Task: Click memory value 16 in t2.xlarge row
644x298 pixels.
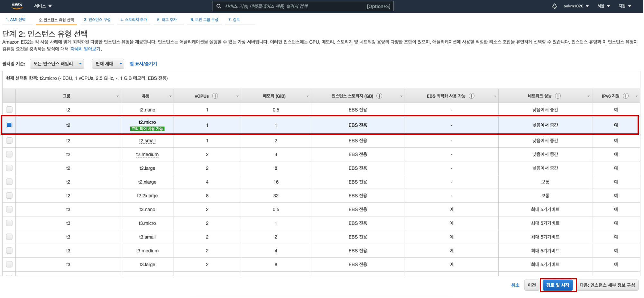Action: pyautogui.click(x=276, y=182)
